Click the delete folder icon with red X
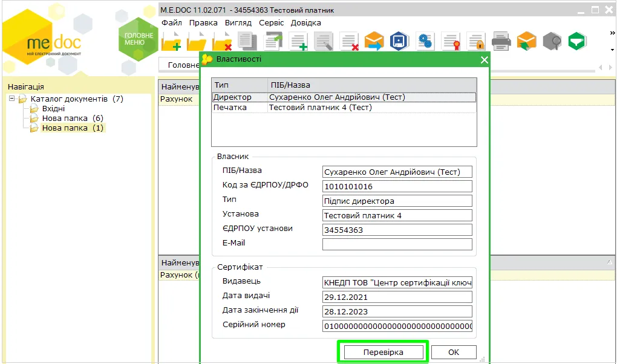This screenshot has height=364, width=617. pos(222,42)
